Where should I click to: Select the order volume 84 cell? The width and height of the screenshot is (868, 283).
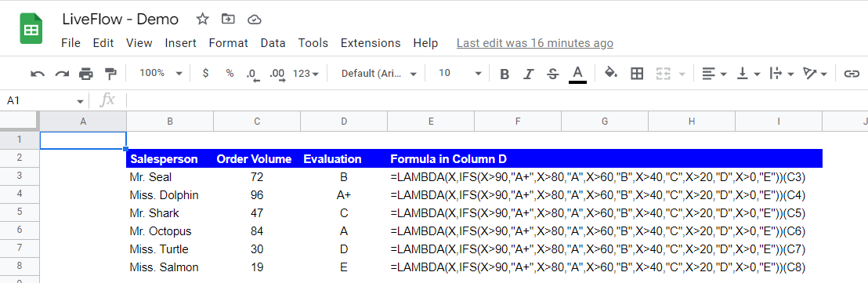[257, 231]
